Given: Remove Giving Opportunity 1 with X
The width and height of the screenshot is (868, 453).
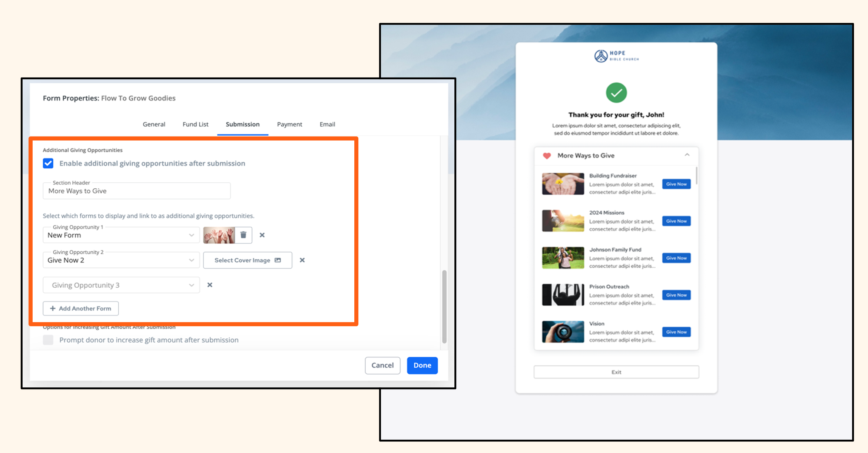Looking at the screenshot, I should point(262,235).
